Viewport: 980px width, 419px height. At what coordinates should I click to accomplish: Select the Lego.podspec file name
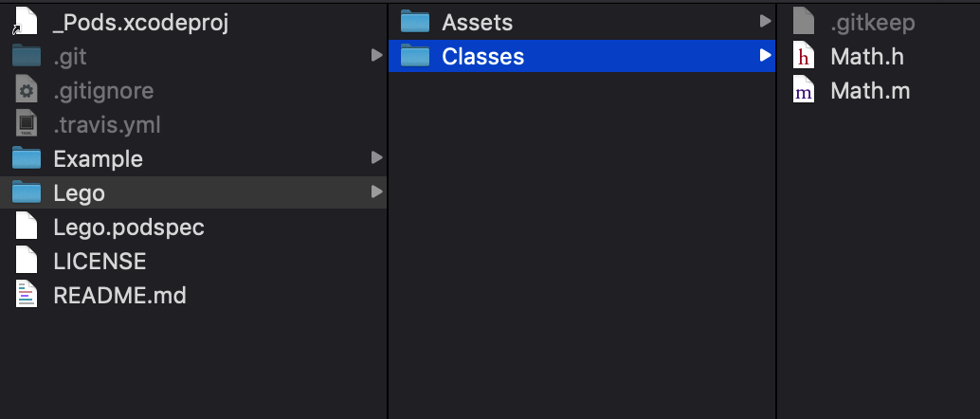click(129, 227)
